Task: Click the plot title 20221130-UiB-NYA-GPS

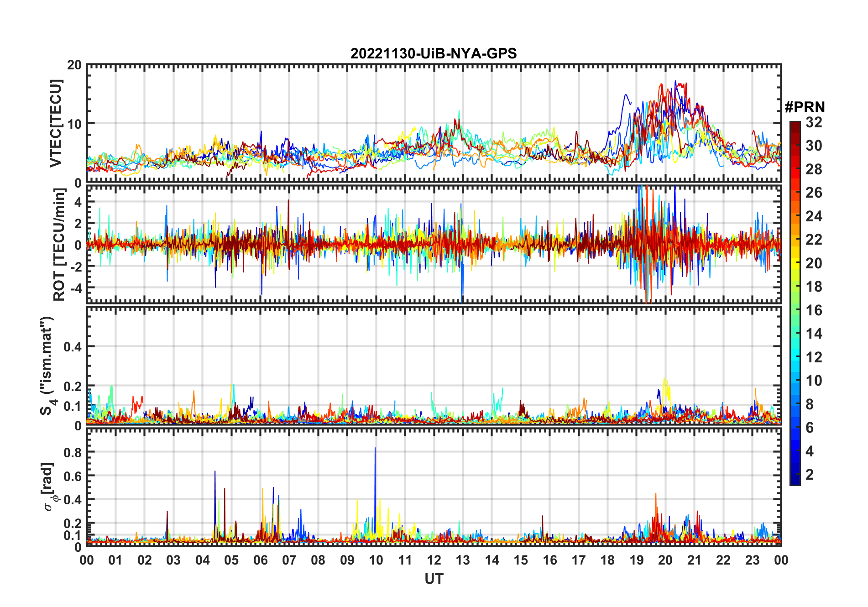Action: click(x=434, y=53)
